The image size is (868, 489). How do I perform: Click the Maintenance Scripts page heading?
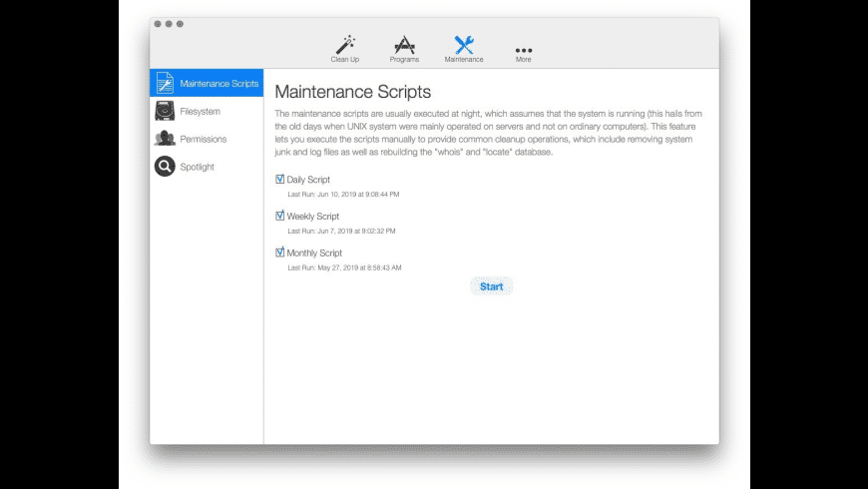(x=352, y=92)
